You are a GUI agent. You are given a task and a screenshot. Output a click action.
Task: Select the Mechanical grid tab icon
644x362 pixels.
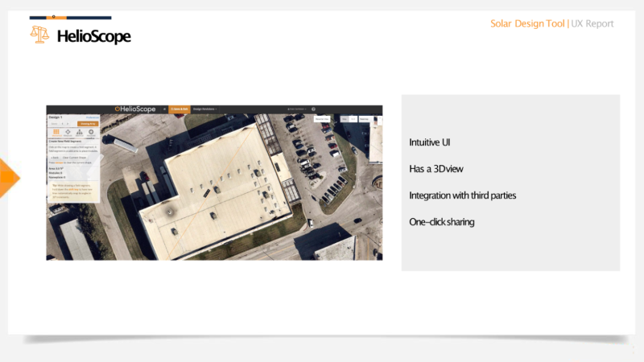pyautogui.click(x=56, y=132)
